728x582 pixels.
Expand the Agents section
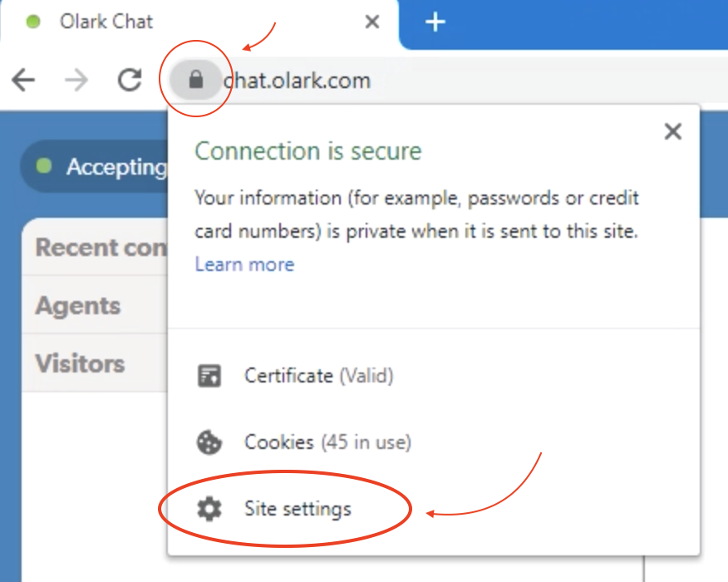96,305
